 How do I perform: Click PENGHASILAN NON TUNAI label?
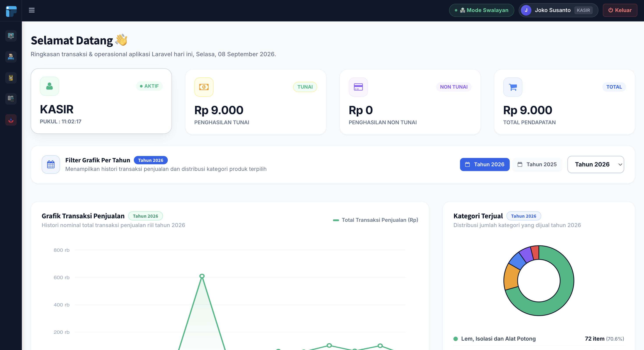point(382,122)
